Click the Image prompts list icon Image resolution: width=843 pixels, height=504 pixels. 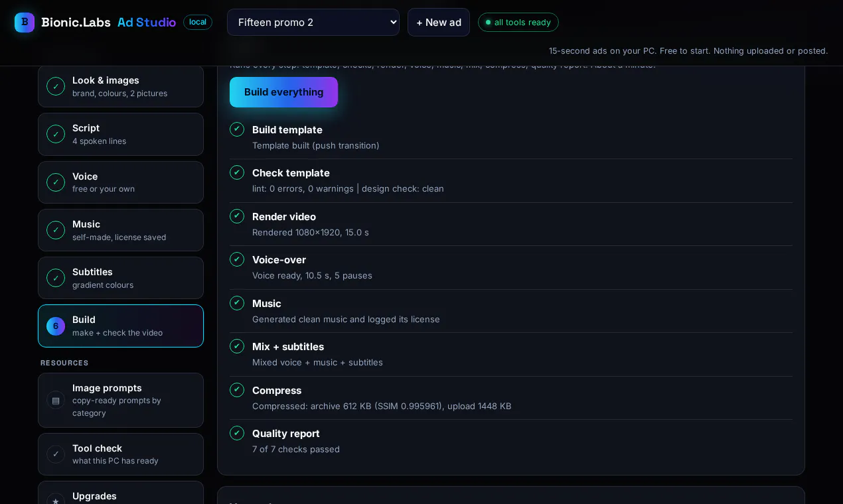click(56, 400)
